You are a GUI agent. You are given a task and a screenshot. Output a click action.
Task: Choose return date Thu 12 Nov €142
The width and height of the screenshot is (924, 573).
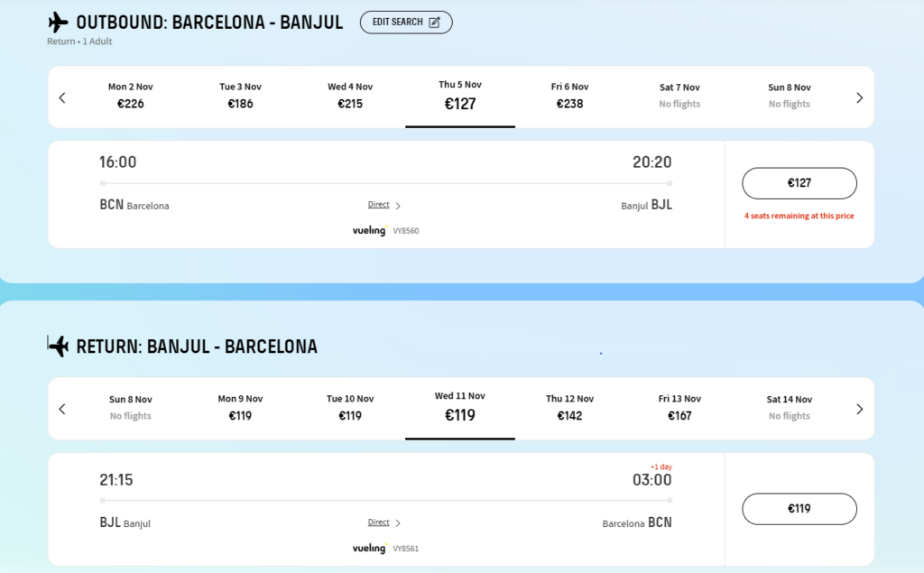pos(570,408)
